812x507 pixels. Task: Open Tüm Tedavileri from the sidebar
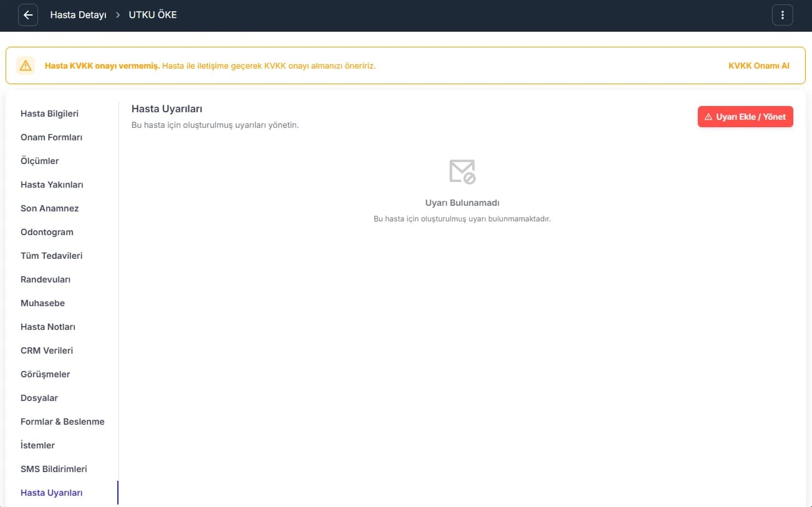pos(51,256)
